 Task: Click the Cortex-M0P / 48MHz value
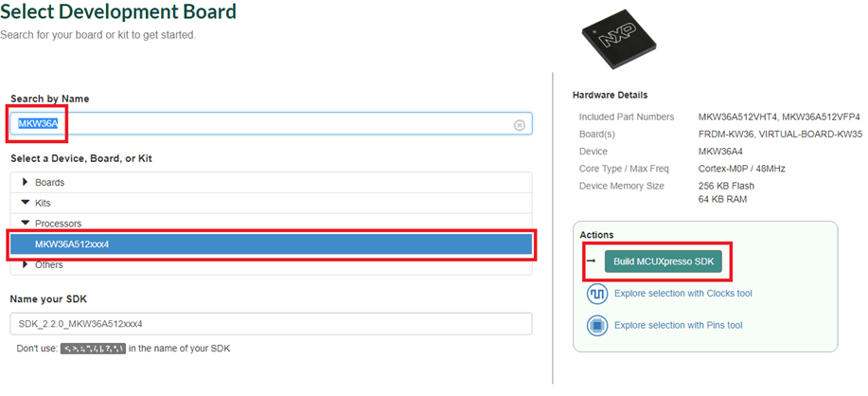coord(742,169)
